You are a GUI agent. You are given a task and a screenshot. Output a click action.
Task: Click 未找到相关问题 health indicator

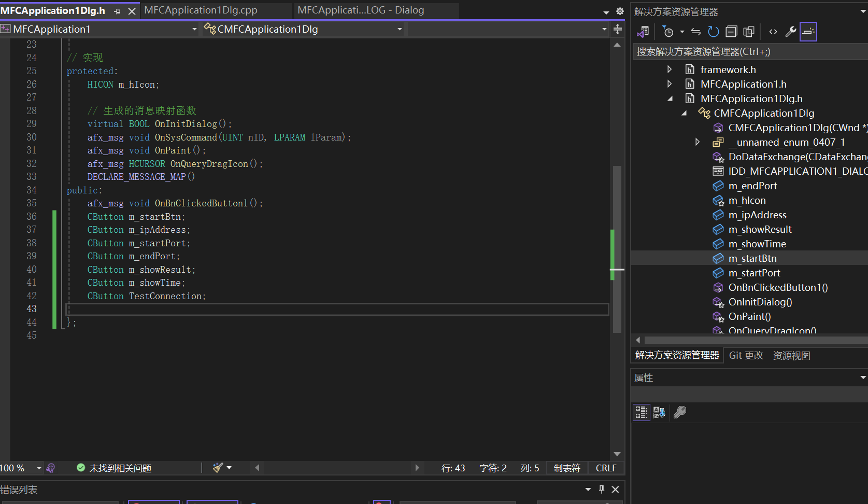tap(114, 468)
